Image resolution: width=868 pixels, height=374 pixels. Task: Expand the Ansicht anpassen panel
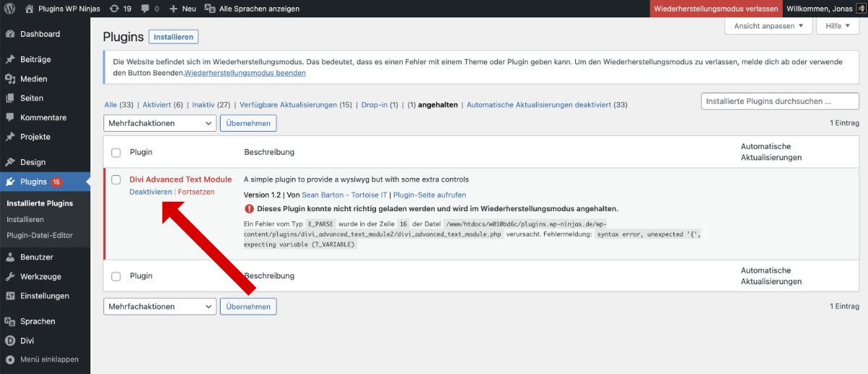point(768,26)
